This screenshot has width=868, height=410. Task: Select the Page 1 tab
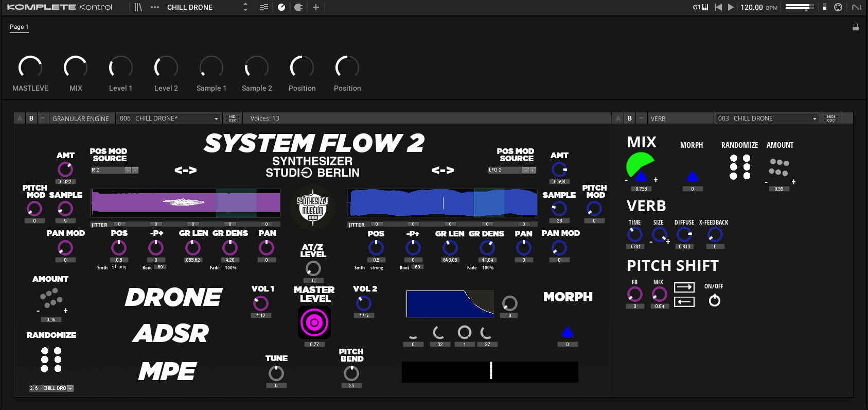coord(19,27)
